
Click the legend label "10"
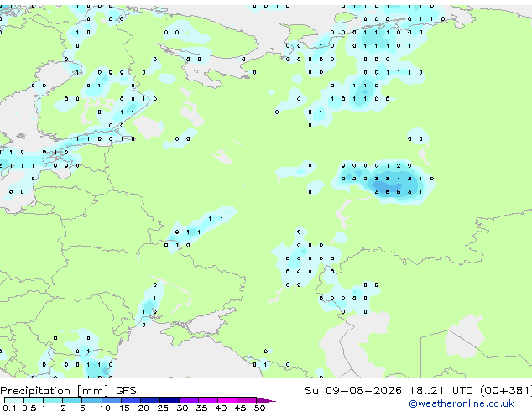tap(105, 408)
